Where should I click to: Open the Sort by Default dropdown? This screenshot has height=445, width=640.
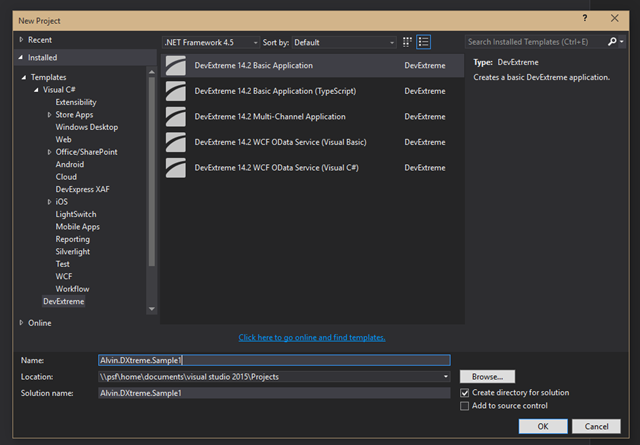coord(344,42)
